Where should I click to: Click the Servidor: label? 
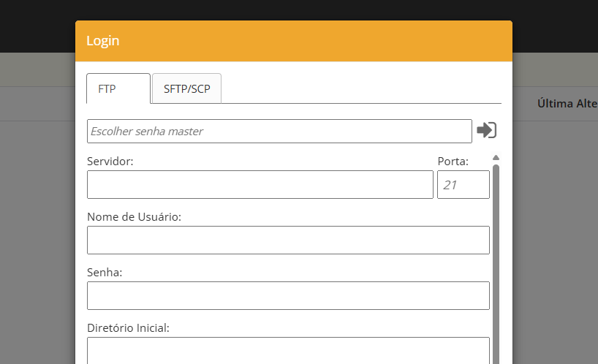coord(110,162)
